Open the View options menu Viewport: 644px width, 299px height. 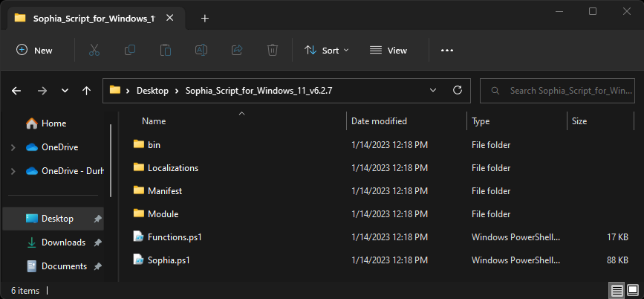[x=388, y=50]
